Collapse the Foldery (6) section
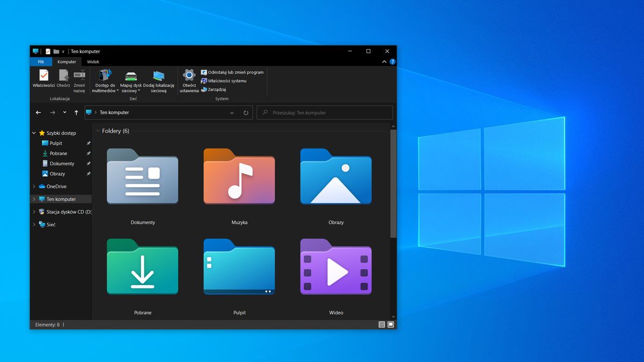The height and width of the screenshot is (362, 644). click(x=98, y=130)
